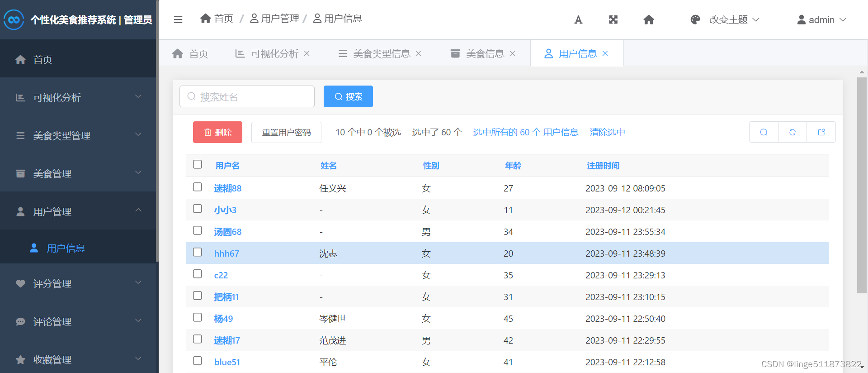Check the row for 汤圆68
The image size is (868, 373).
(198, 230)
